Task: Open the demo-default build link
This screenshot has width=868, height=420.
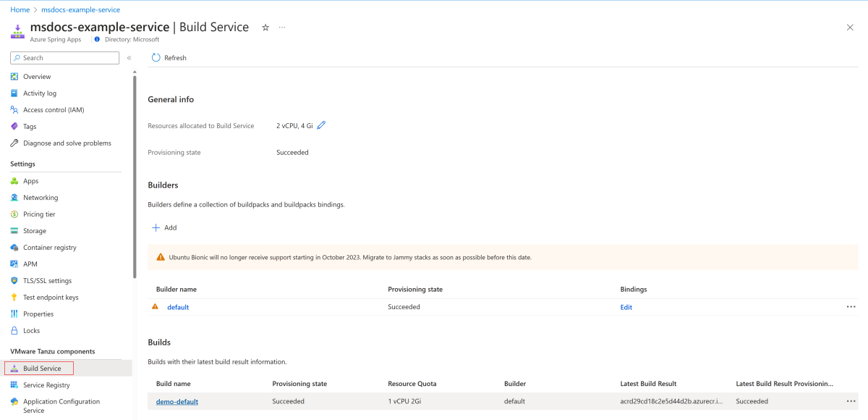Action: click(x=177, y=401)
